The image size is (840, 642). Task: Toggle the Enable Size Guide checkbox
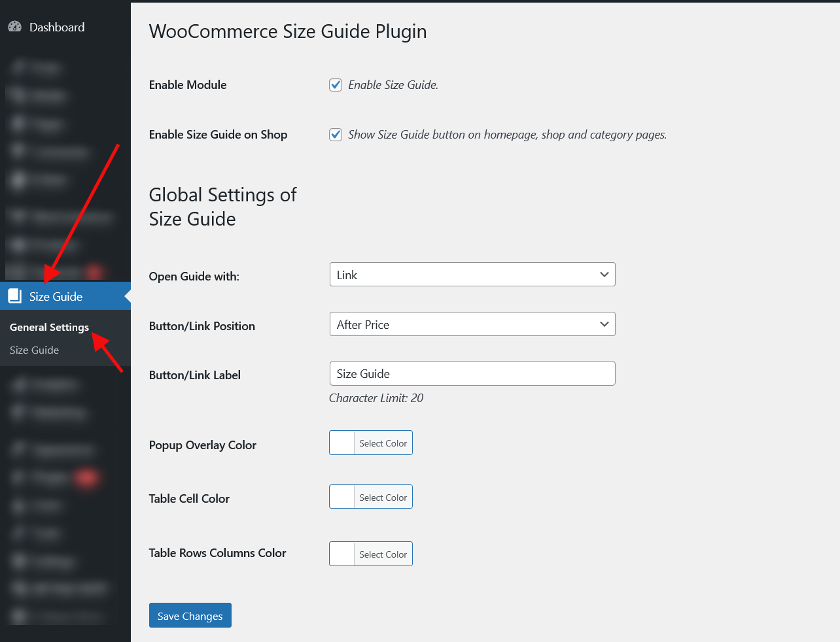(x=336, y=85)
